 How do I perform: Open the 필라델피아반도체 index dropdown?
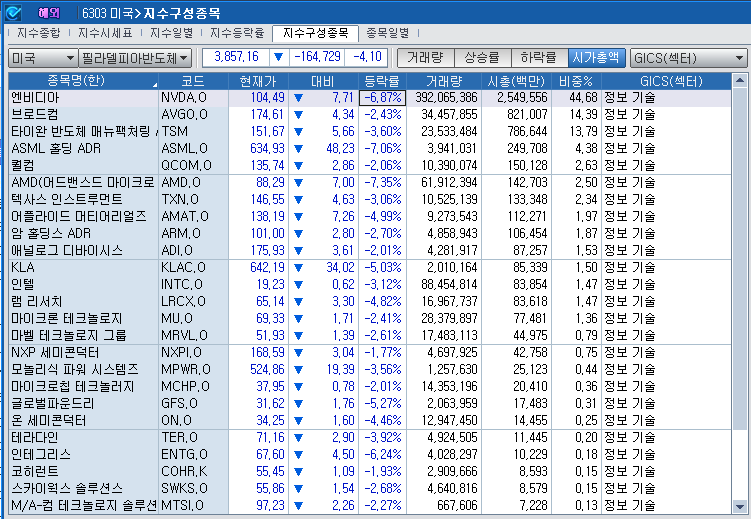pyautogui.click(x=135, y=58)
